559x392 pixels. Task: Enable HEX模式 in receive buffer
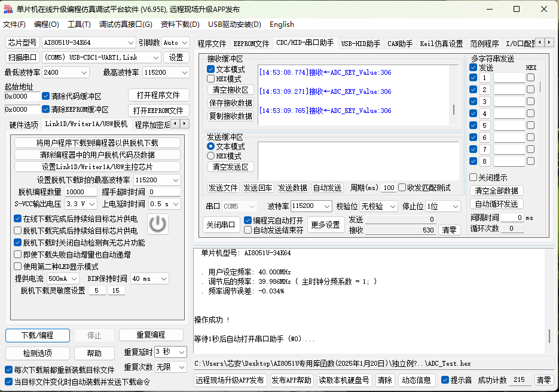(211, 79)
